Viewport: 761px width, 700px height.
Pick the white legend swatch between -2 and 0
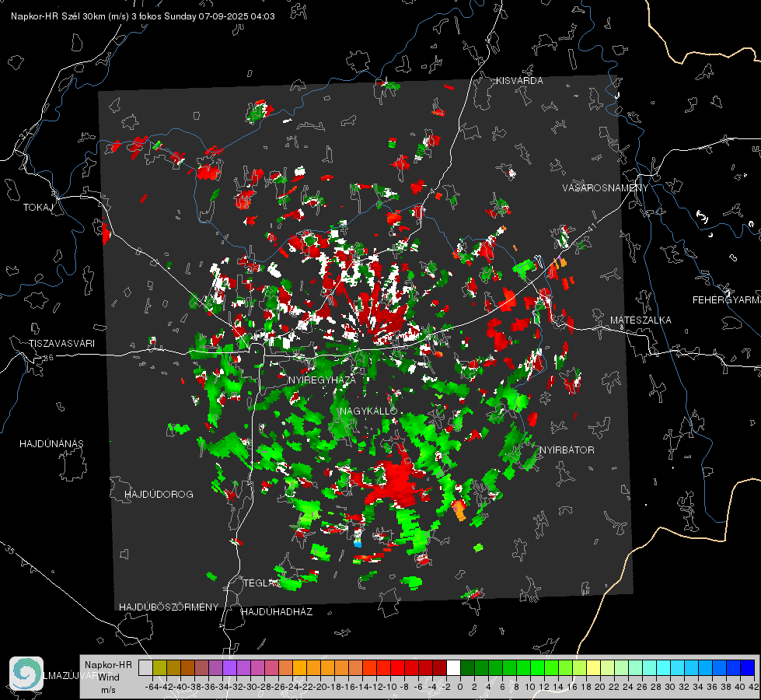(x=453, y=668)
